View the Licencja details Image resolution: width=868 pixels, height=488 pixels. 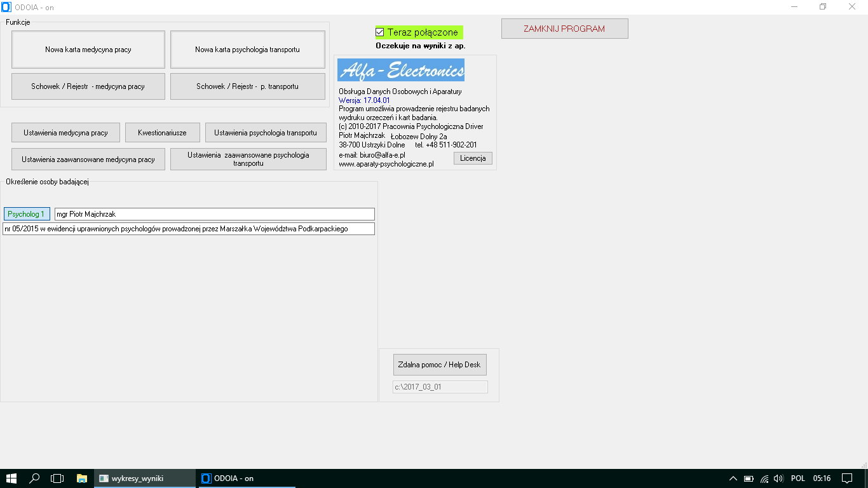(473, 158)
